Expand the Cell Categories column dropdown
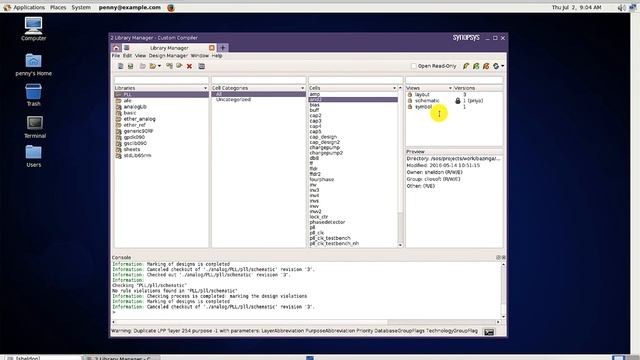640x360 pixels. (x=302, y=88)
